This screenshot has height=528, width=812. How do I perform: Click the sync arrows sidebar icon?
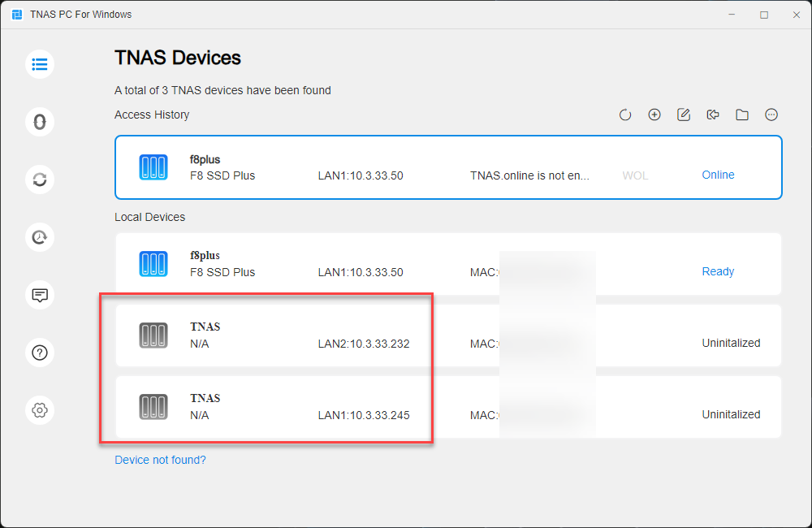[40, 180]
